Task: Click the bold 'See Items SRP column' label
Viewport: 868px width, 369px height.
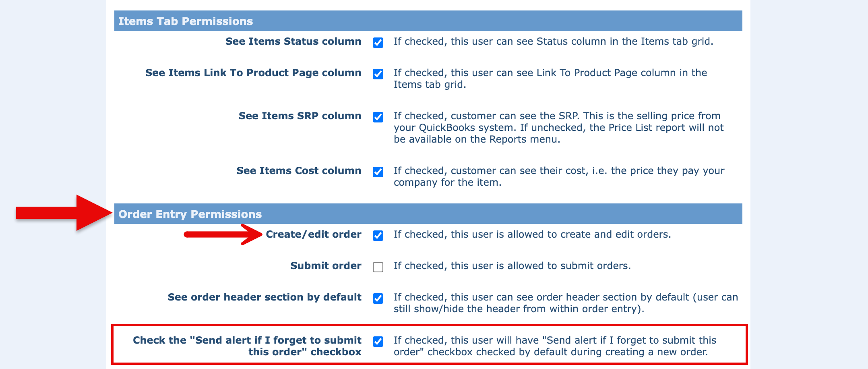Action: (x=300, y=116)
